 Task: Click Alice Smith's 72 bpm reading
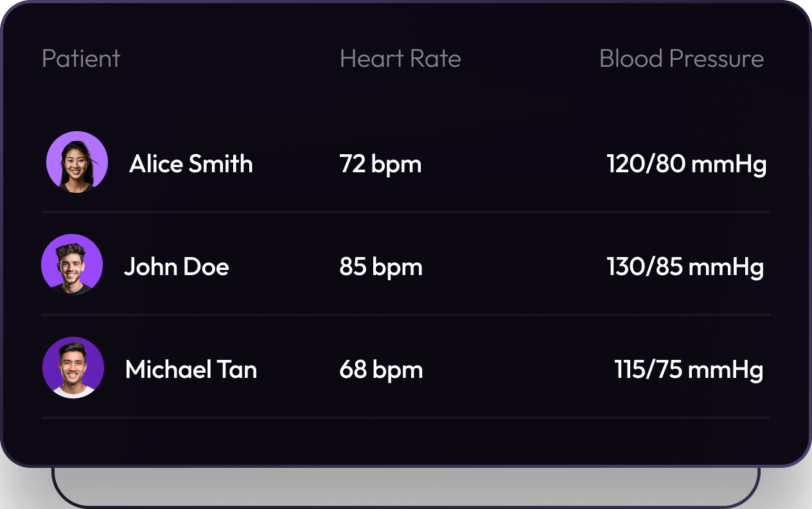(x=380, y=165)
